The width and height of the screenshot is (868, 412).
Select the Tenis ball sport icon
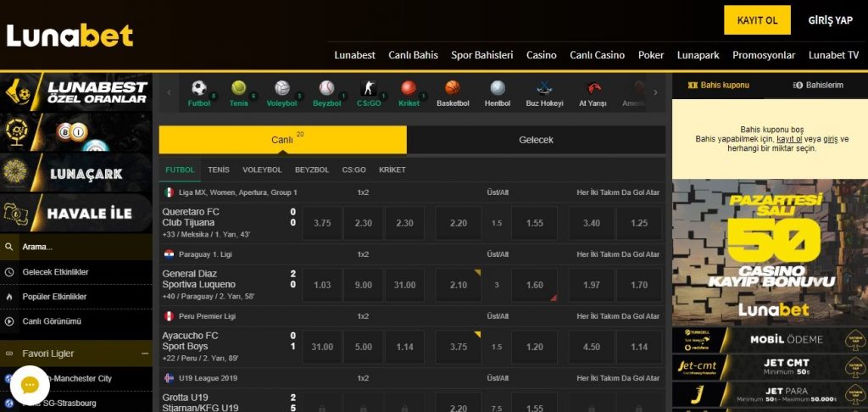238,88
